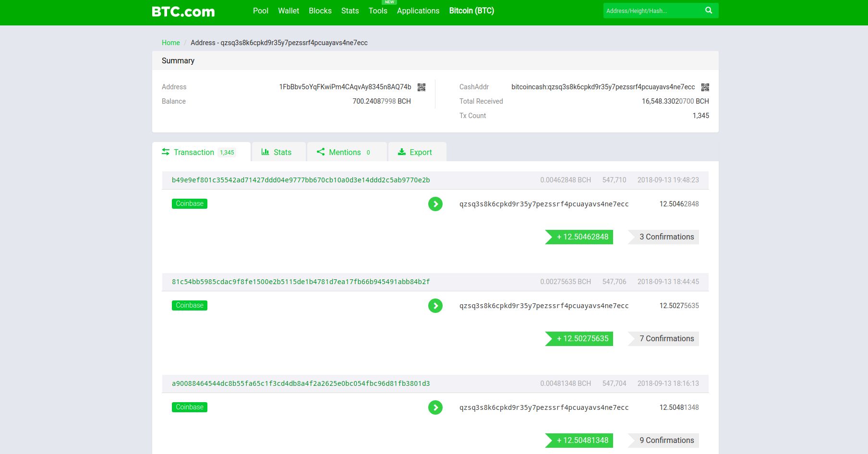This screenshot has width=868, height=454.
Task: Open the Tools menu with NEW badge
Action: tap(378, 11)
